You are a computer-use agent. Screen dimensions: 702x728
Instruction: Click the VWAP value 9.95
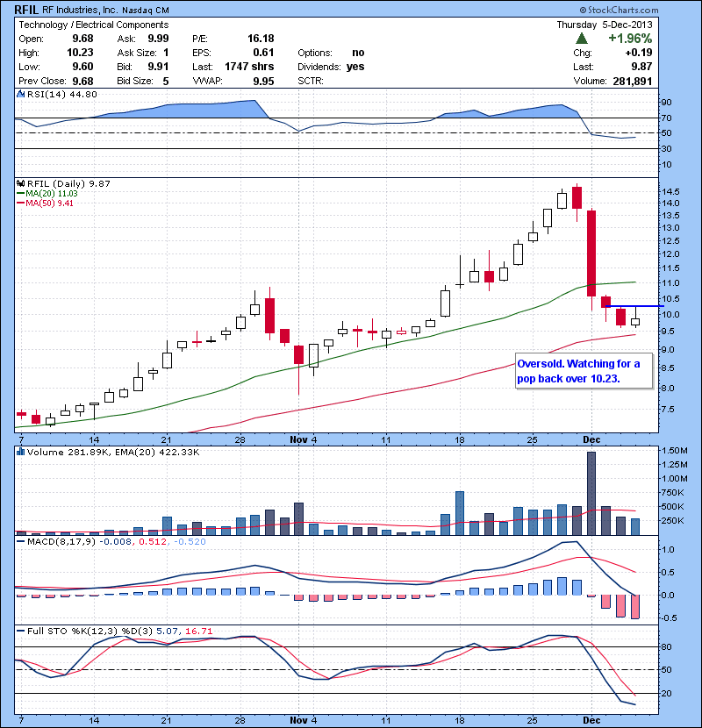(263, 82)
